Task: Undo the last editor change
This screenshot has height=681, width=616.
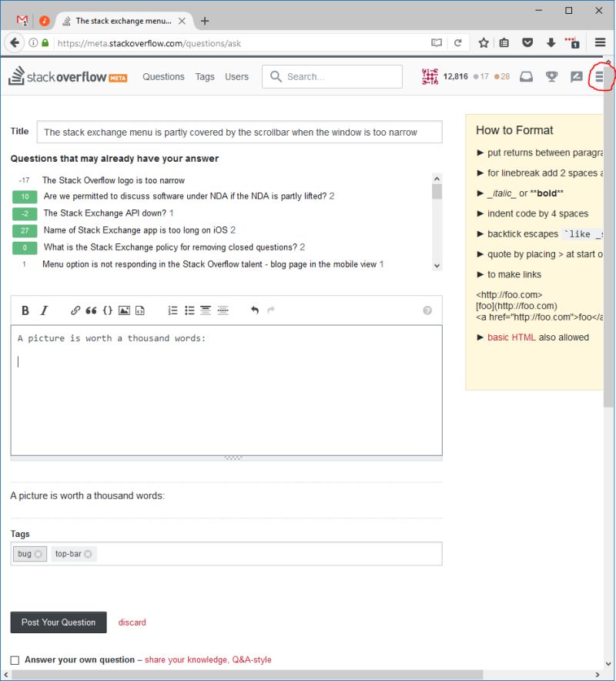Action: 254,310
